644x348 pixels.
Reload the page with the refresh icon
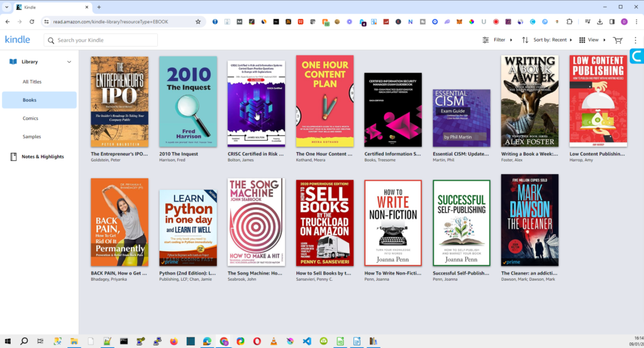31,22
